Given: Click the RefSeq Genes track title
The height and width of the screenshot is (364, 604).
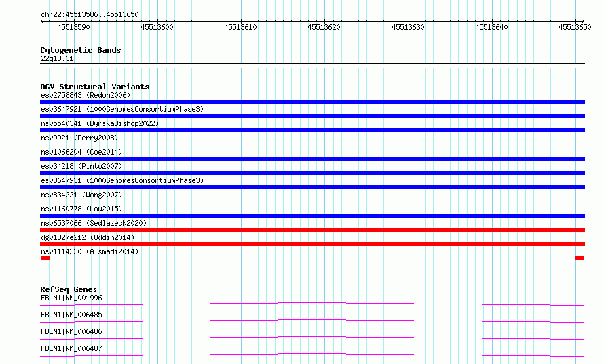Looking at the screenshot, I should click(x=69, y=289).
